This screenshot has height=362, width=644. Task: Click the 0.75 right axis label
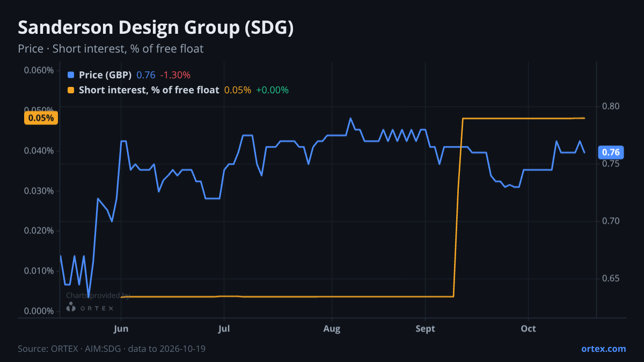611,164
